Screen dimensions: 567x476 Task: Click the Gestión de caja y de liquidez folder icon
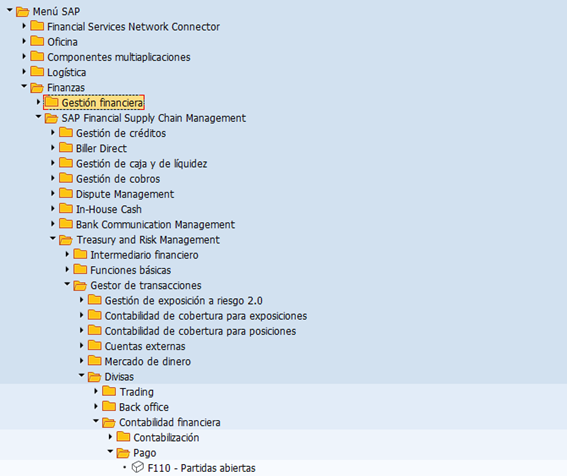pos(66,163)
